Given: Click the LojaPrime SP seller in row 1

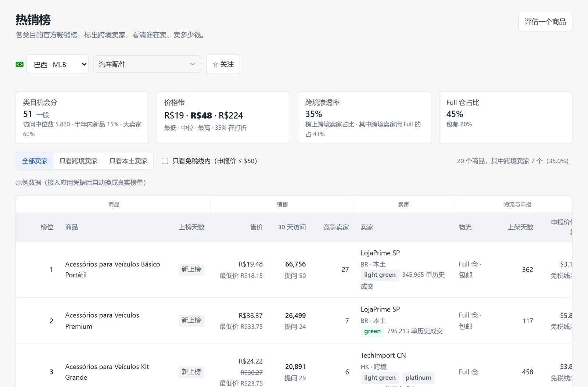Looking at the screenshot, I should (380, 253).
